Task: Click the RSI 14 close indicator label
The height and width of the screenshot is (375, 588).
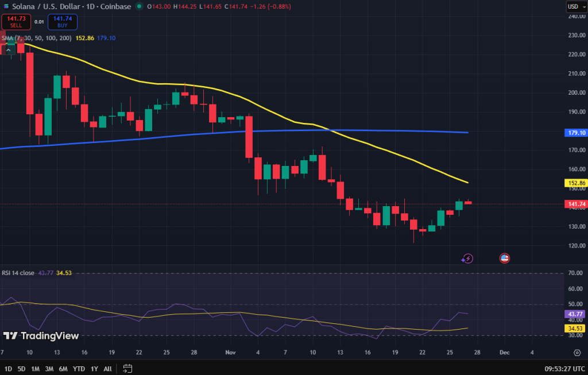Action: pos(18,273)
